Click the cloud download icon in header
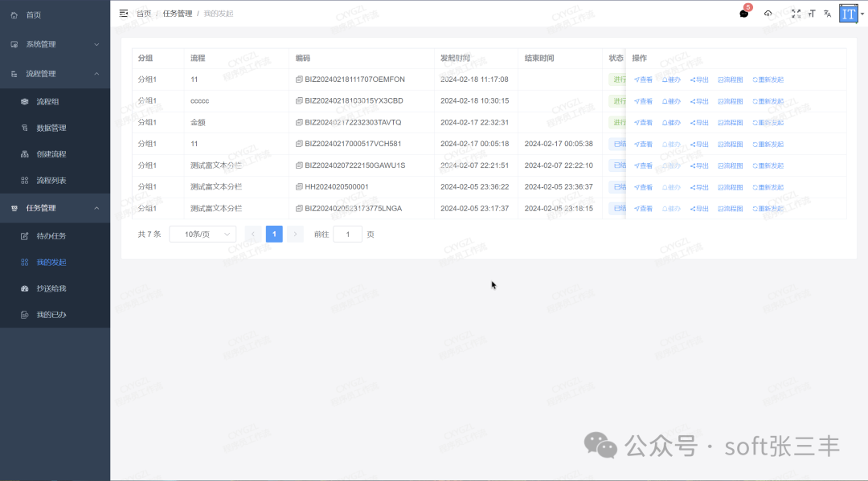 (x=768, y=14)
